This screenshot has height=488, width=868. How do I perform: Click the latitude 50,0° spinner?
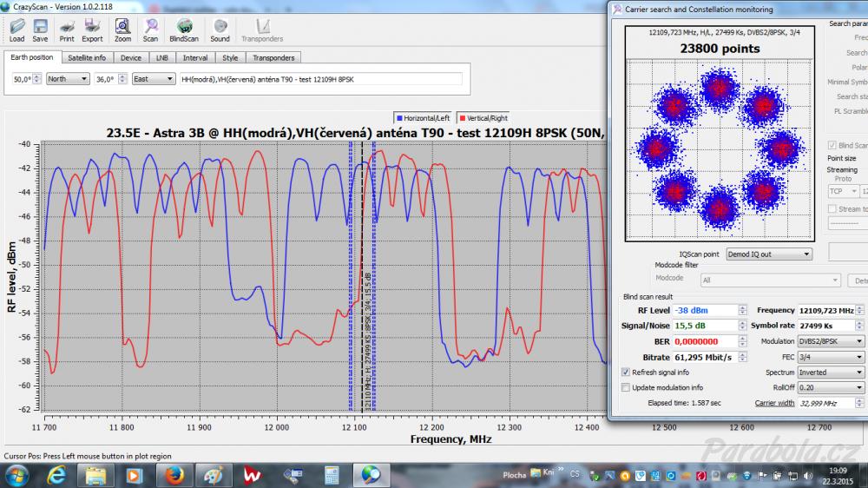(36, 79)
